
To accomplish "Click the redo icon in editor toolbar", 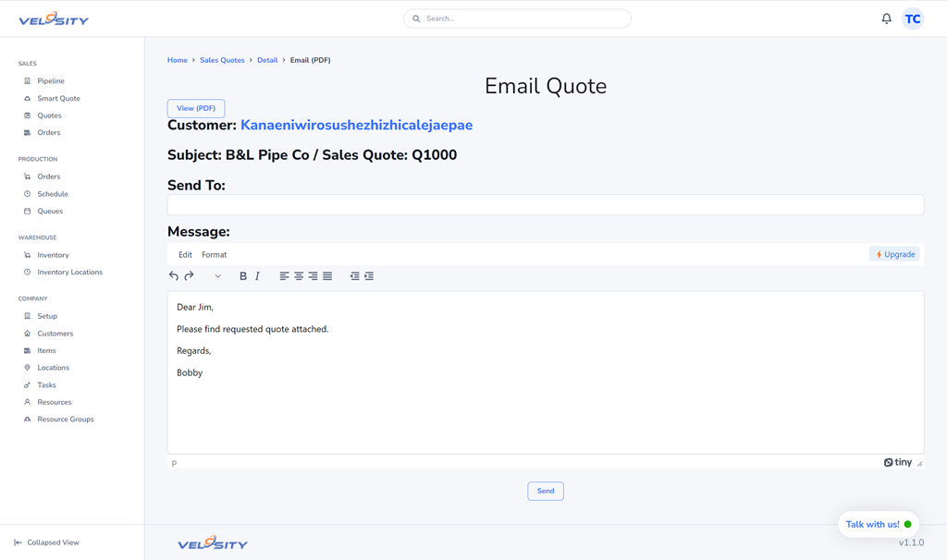I will (189, 276).
